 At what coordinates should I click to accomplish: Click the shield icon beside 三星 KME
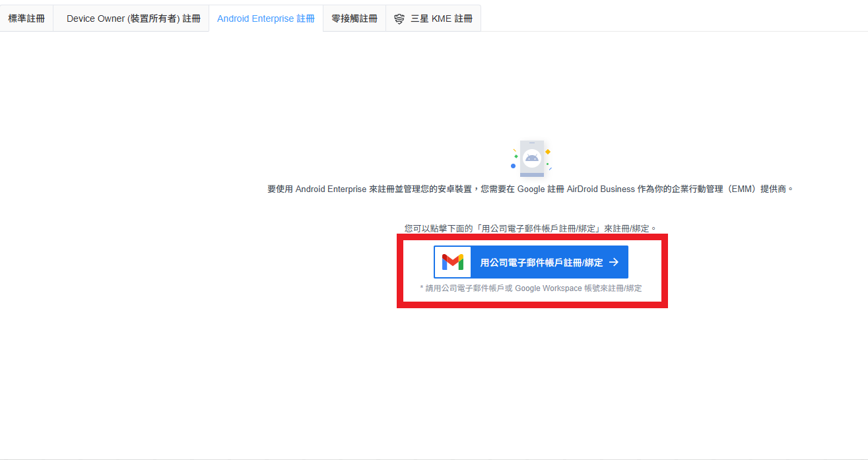point(399,19)
